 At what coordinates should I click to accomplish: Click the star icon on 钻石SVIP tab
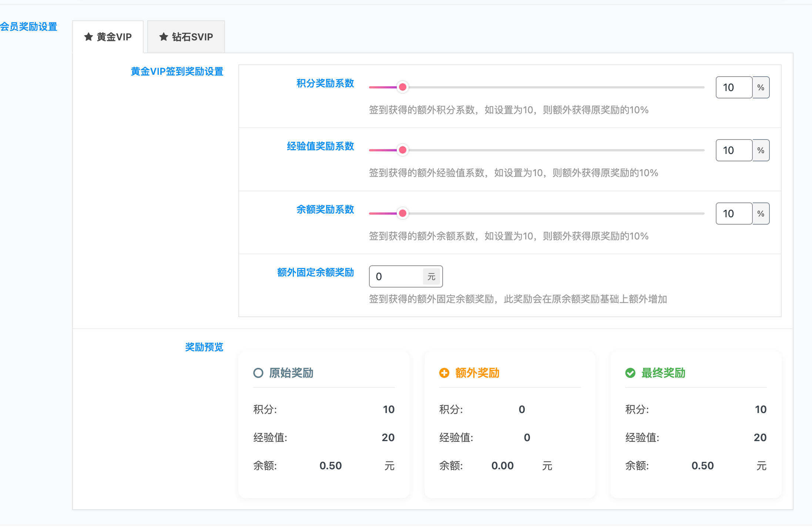pyautogui.click(x=164, y=37)
